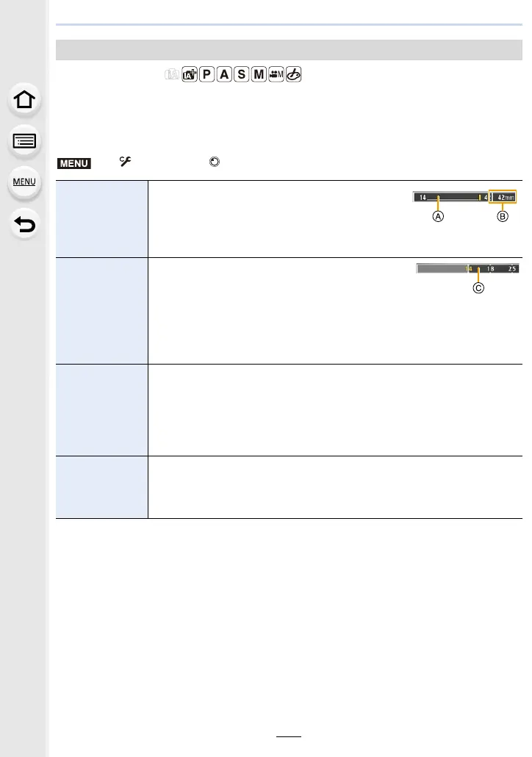532x757 pixels.
Task: Click the wrench Custom menu icon
Action: coord(125,161)
